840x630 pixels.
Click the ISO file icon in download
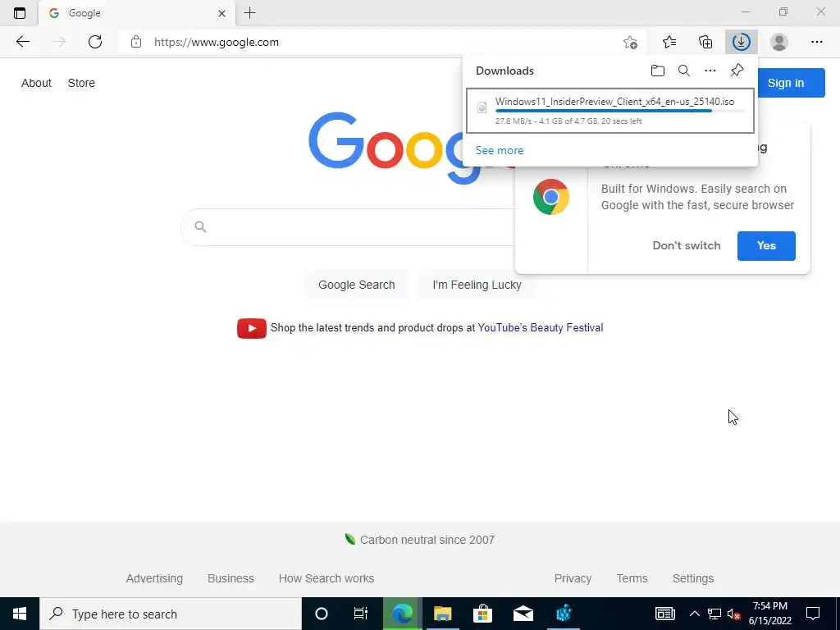pos(482,107)
